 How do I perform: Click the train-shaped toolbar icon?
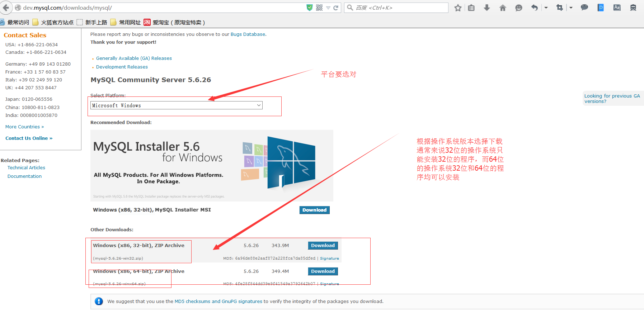(x=633, y=8)
